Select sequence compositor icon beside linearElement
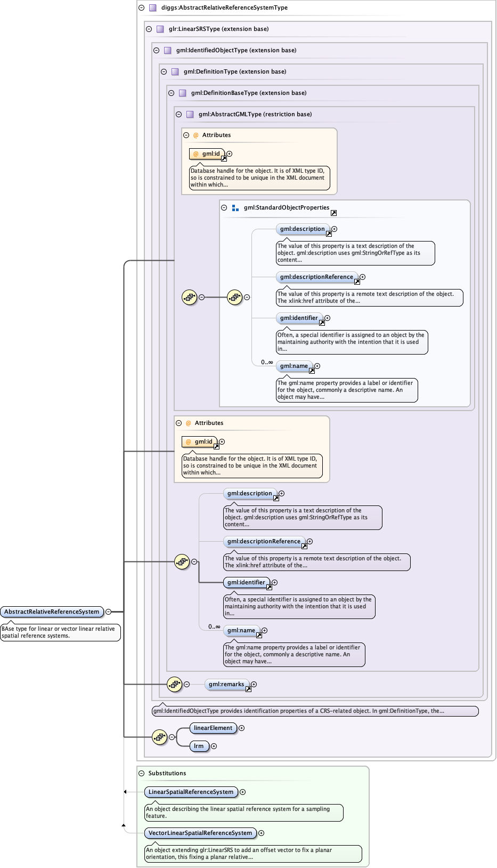The width and height of the screenshot is (497, 868). [x=159, y=737]
